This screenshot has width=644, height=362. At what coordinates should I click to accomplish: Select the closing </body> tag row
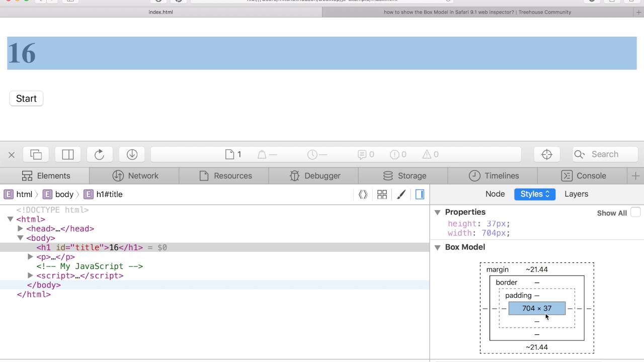(214, 285)
